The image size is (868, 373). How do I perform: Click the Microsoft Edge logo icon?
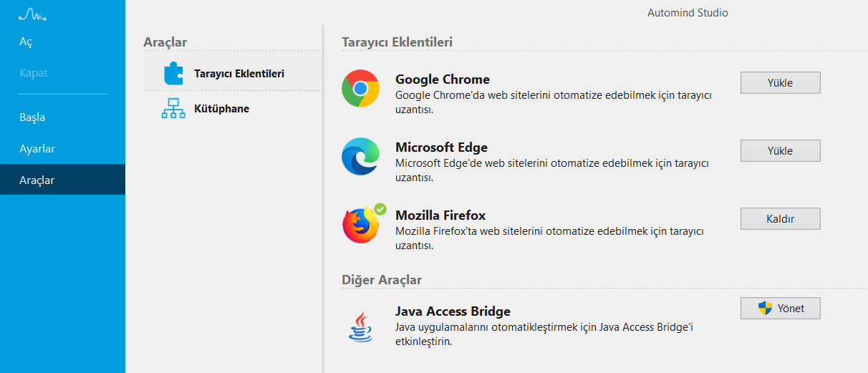tap(360, 156)
